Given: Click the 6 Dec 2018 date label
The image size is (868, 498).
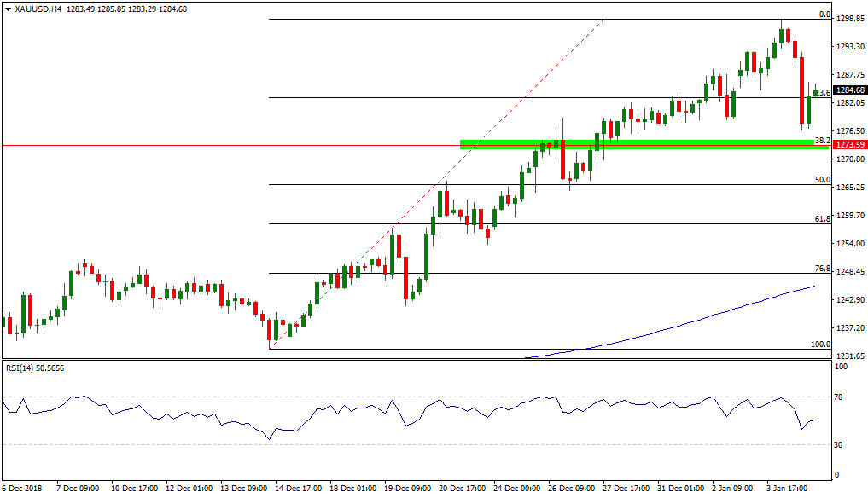Looking at the screenshot, I should pos(21,489).
